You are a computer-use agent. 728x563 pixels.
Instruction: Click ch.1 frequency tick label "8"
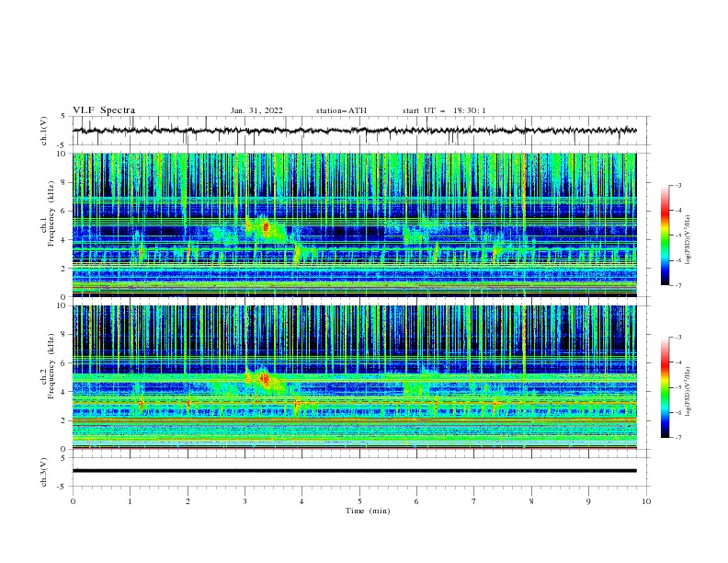63,182
